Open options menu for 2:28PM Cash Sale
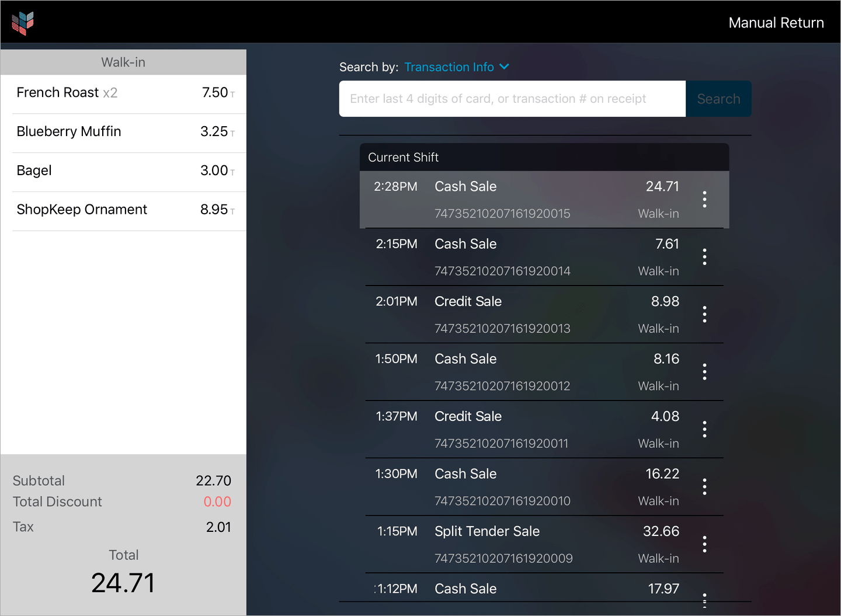 pos(704,199)
